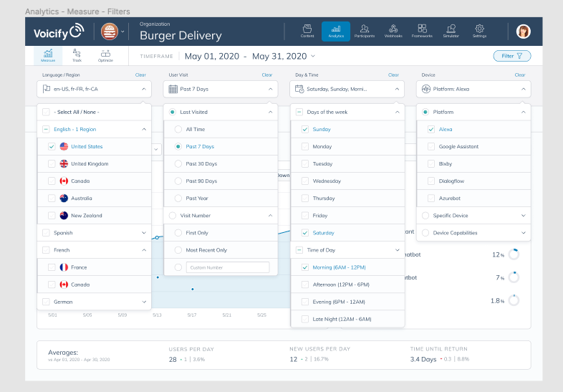The image size is (563, 392).
Task: Clear the Day & Time filter
Action: click(393, 75)
